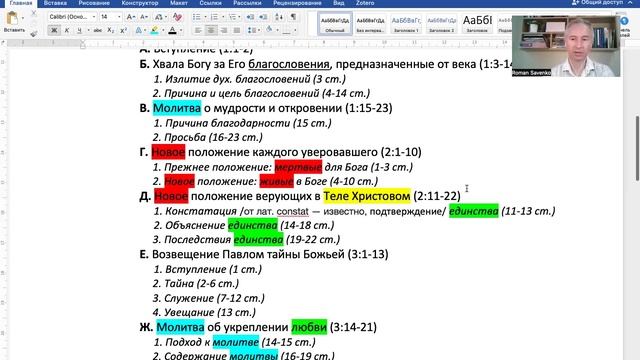Click the Format Painter brush icon
Image resolution: width=640 pixels, height=360 pixels.
click(33, 33)
